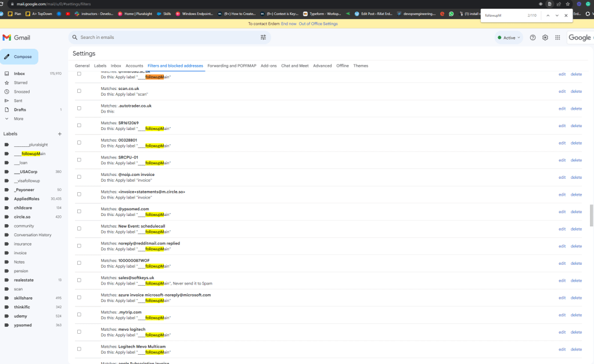Image resolution: width=594 pixels, height=364 pixels.
Task: Switch to the General settings tab
Action: 82,66
